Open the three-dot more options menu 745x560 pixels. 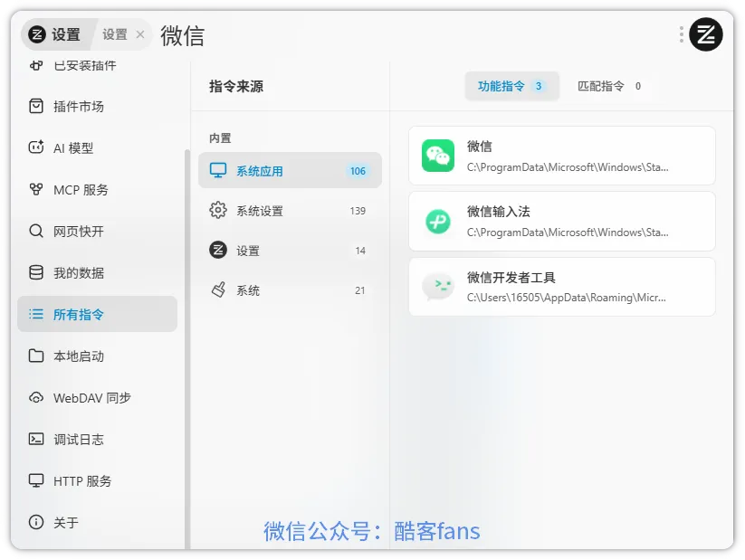(682, 34)
